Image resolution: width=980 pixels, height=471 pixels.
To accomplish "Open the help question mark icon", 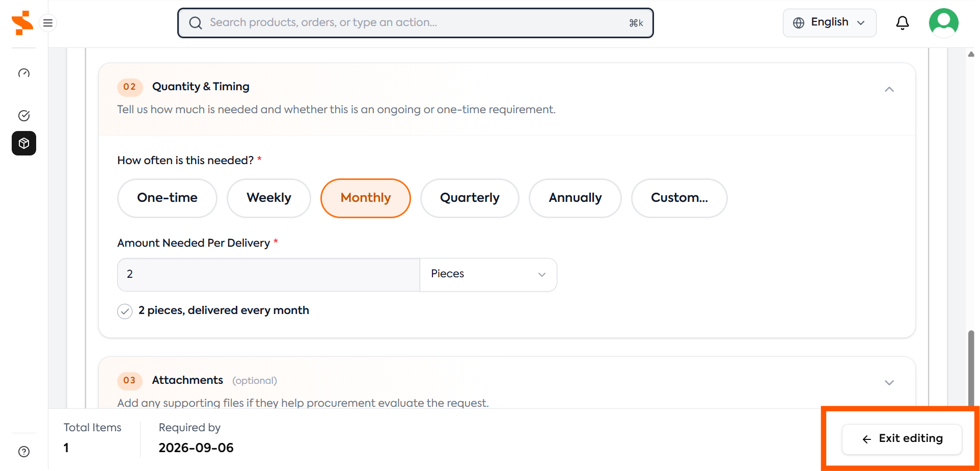I will (x=24, y=452).
